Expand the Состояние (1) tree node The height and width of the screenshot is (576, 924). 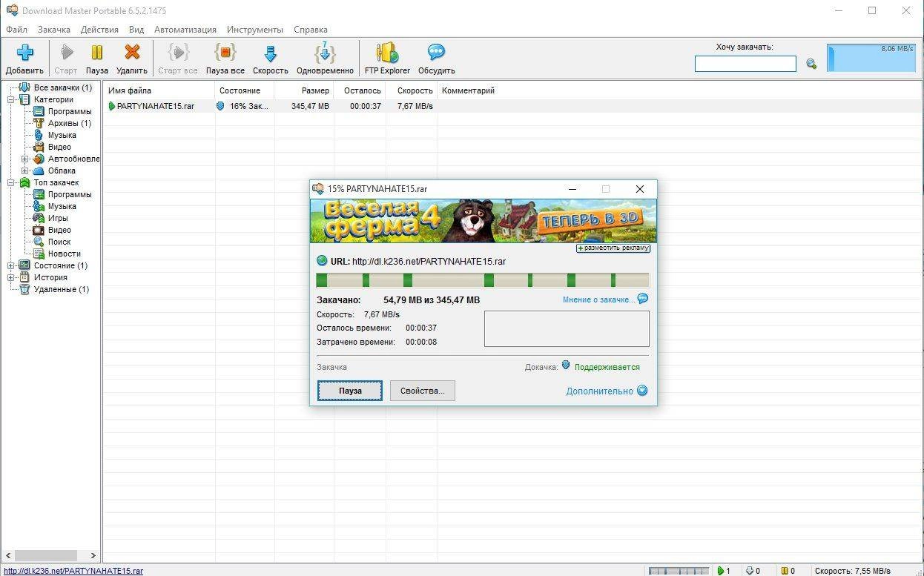click(10, 265)
